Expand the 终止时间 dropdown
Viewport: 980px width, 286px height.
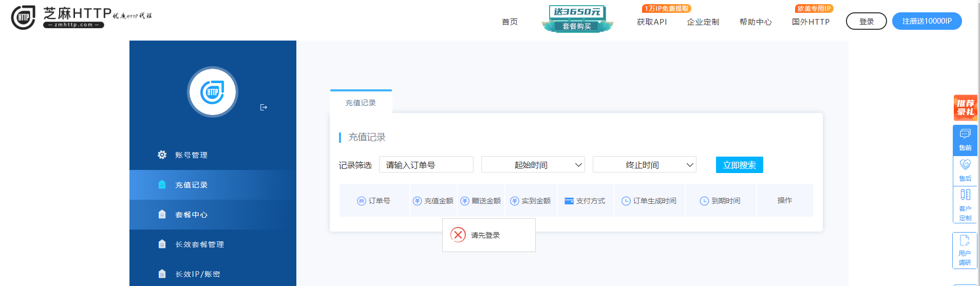click(644, 165)
